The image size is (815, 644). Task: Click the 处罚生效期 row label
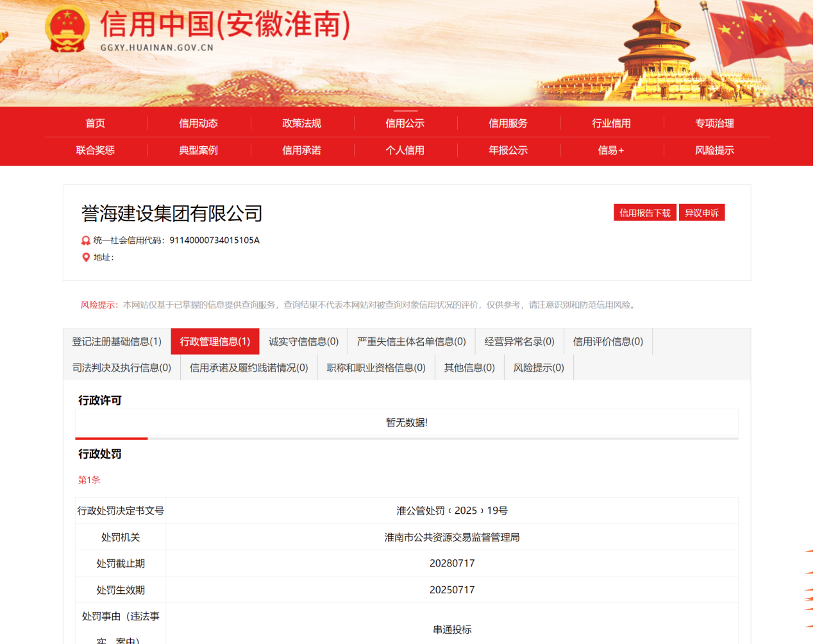tap(121, 590)
